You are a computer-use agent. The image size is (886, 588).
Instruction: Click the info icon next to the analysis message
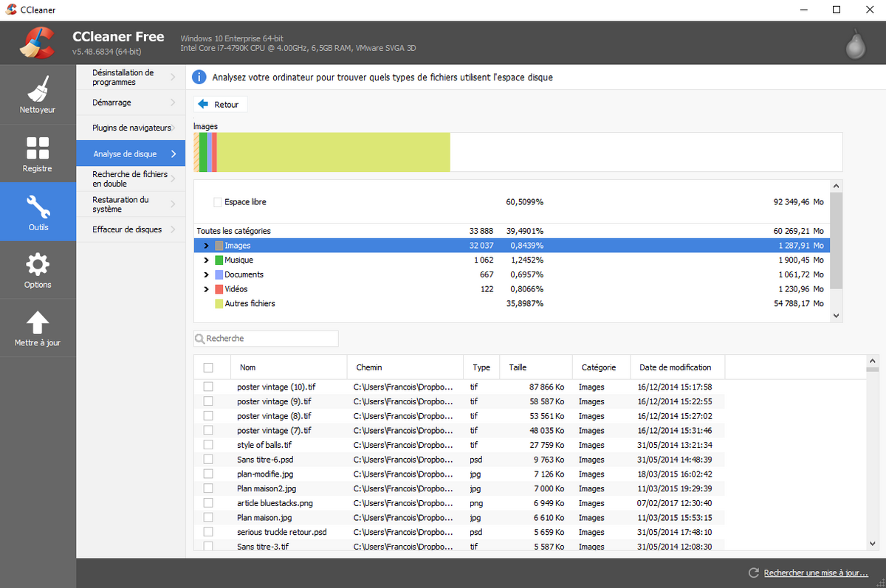199,77
